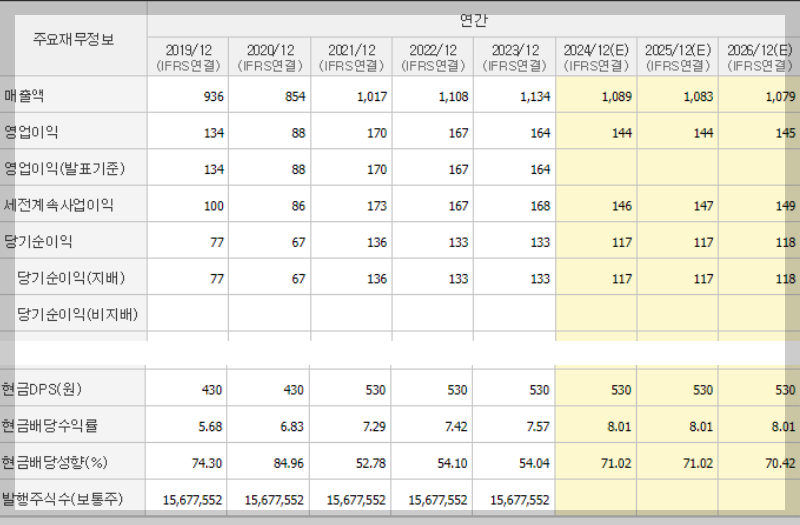Image resolution: width=800 pixels, height=525 pixels.
Task: Click 당기순이익(지배) row value 67 in 2020/12
Action: pyautogui.click(x=298, y=279)
